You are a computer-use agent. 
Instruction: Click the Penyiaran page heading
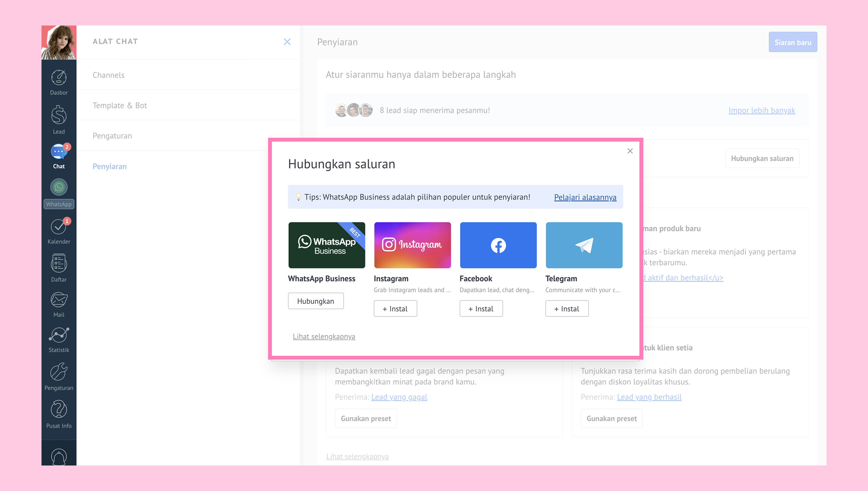point(337,42)
